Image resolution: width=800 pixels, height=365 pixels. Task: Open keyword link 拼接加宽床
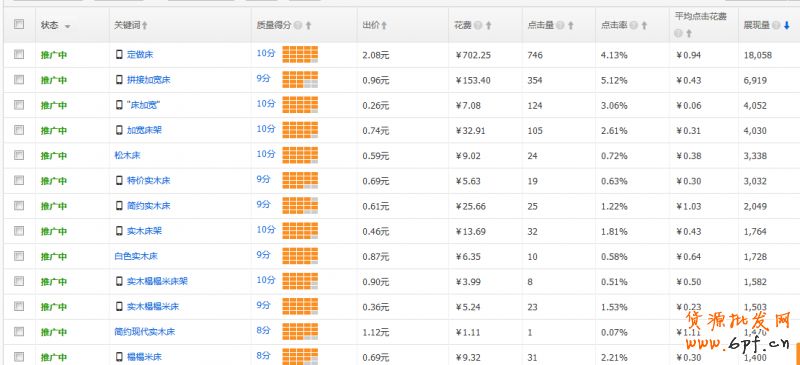pos(148,80)
